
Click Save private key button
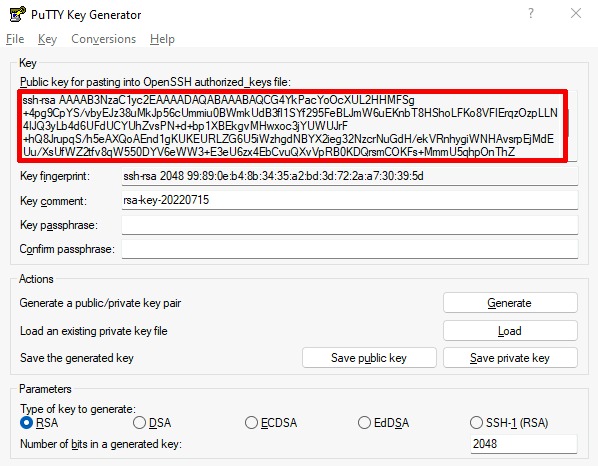click(510, 358)
